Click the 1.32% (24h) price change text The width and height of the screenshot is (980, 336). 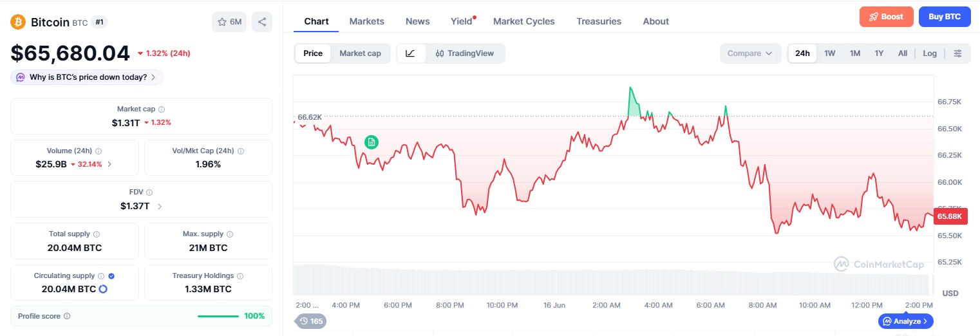point(167,53)
